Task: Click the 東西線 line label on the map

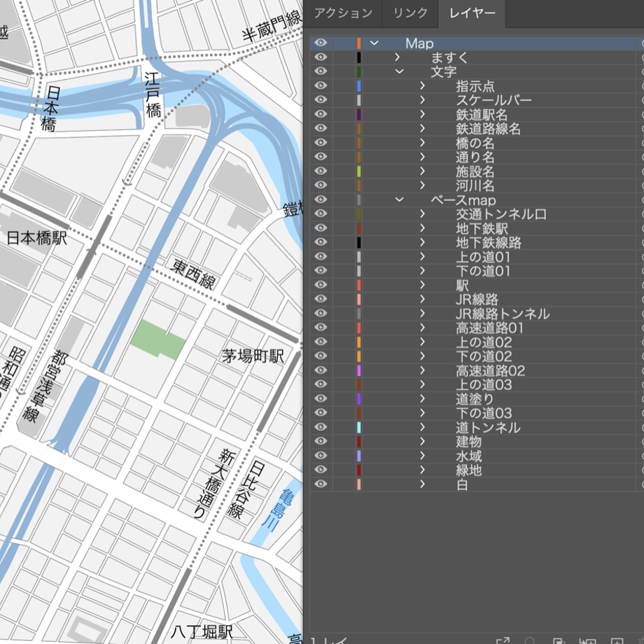Action: coord(193,274)
